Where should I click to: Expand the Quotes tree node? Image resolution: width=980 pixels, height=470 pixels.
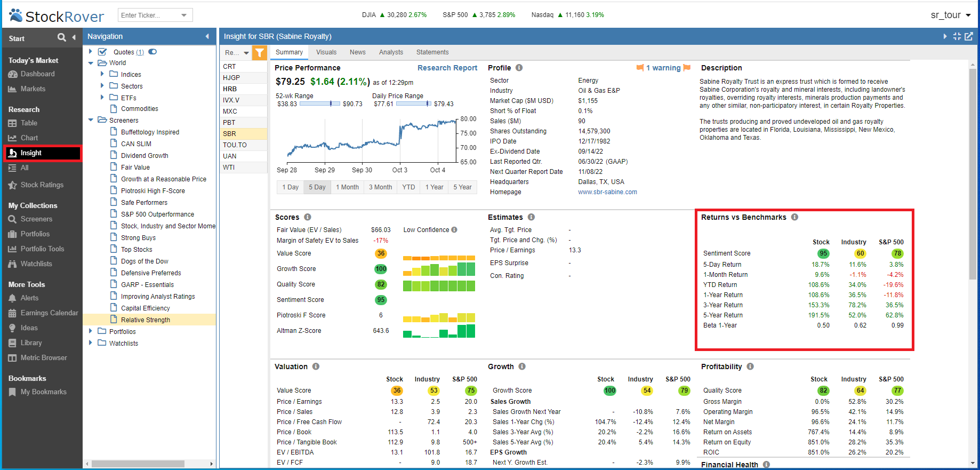pyautogui.click(x=91, y=52)
